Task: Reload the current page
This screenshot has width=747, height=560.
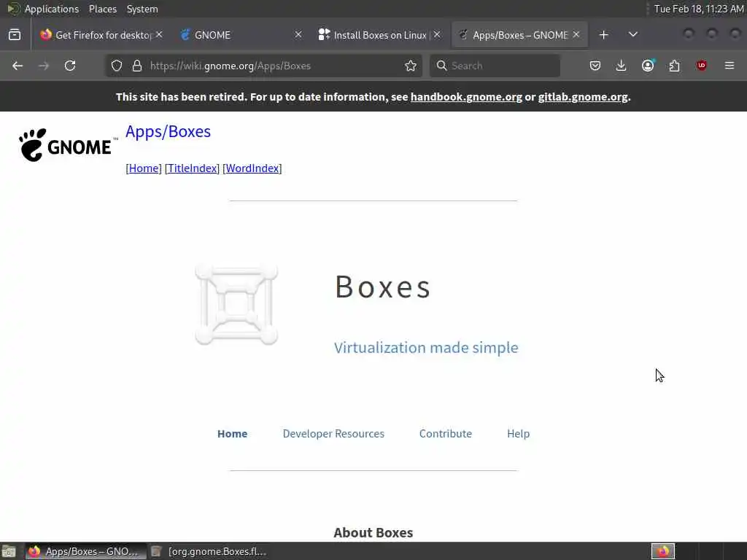Action: [70, 66]
